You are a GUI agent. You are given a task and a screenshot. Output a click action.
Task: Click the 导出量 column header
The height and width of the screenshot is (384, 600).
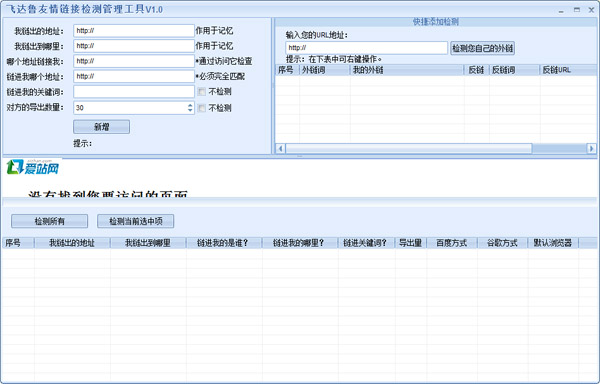tap(411, 243)
